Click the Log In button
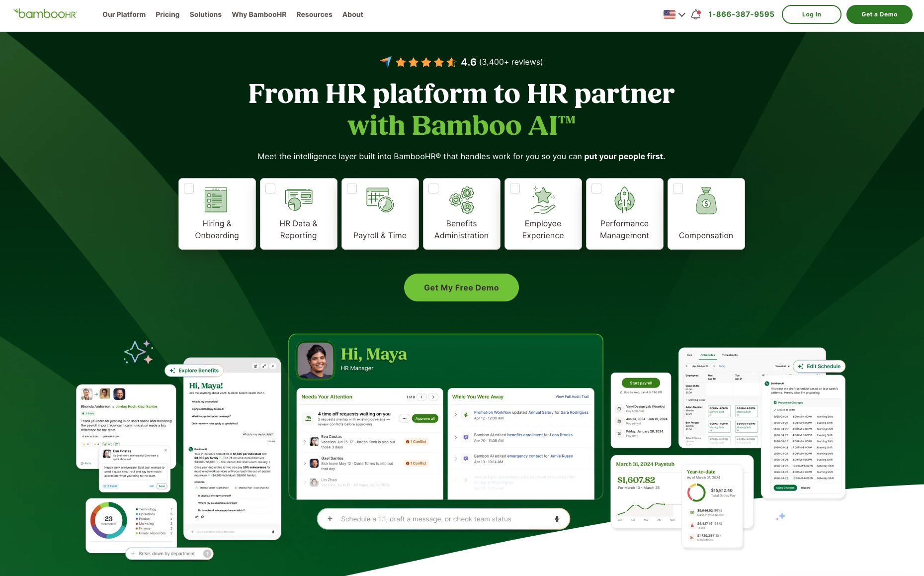Image resolution: width=924 pixels, height=576 pixels. [811, 14]
